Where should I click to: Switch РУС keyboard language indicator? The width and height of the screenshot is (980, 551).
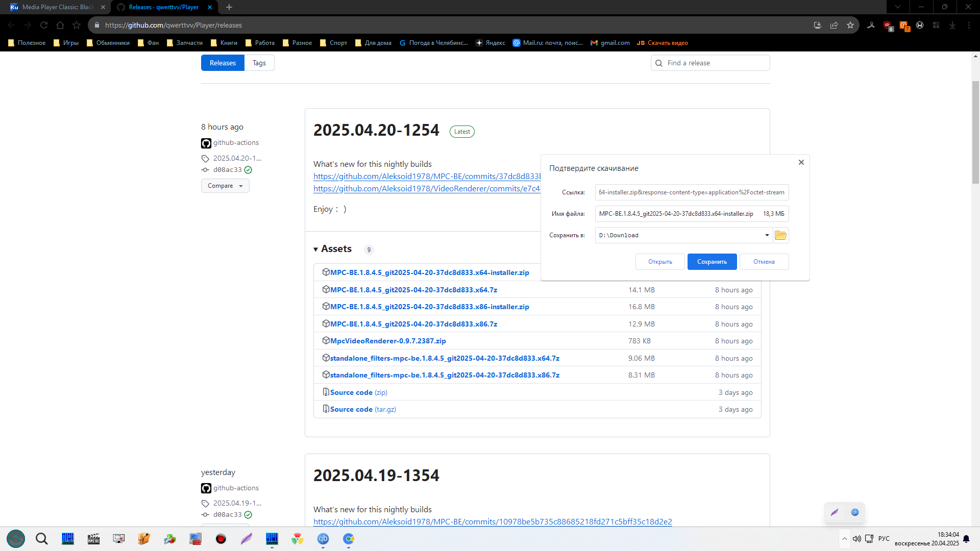pyautogui.click(x=884, y=539)
